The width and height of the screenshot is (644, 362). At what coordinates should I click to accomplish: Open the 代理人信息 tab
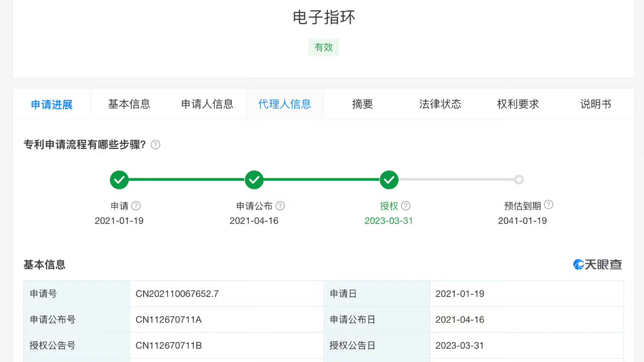[x=285, y=104]
